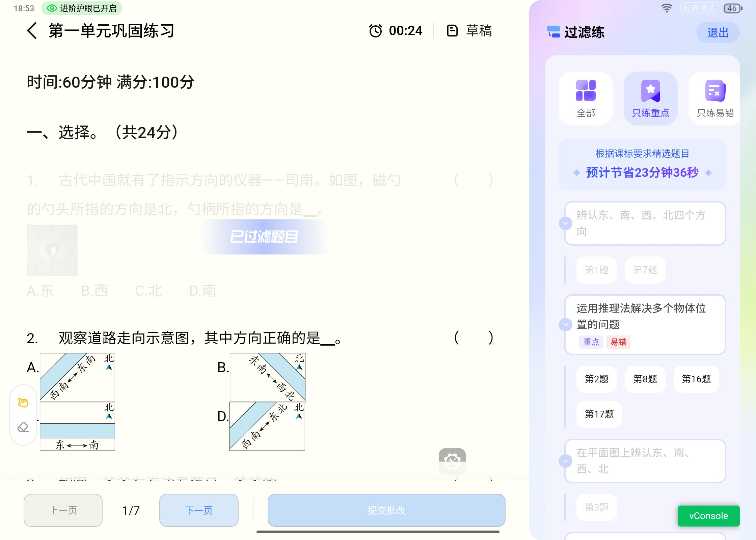Collapse 运用推理法解决多个物体位置的问题 section

pos(566,325)
